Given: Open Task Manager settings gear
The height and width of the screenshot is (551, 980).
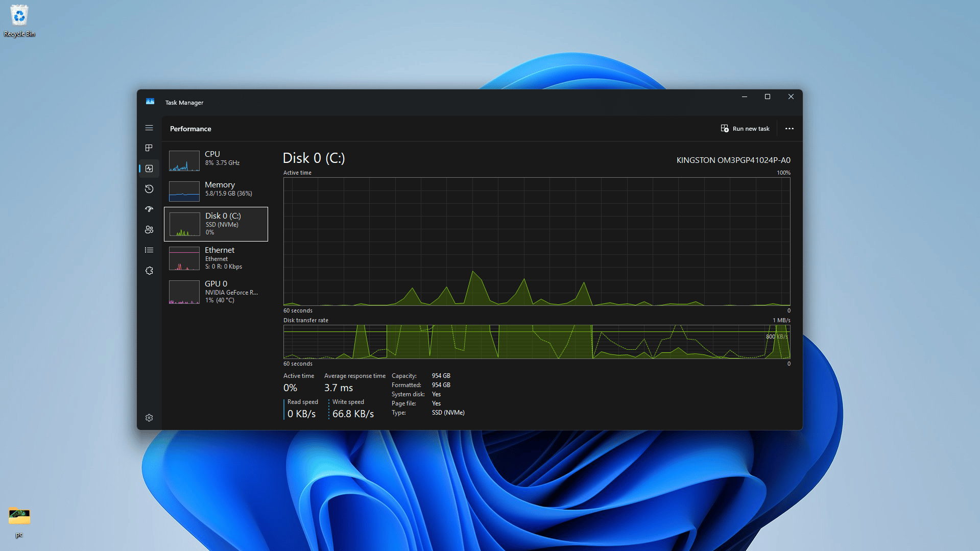Looking at the screenshot, I should 149,418.
